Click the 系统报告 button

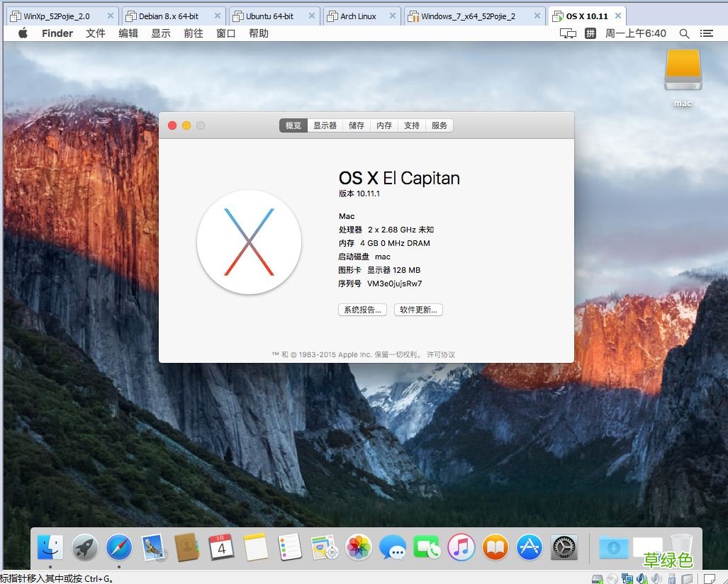(362, 309)
